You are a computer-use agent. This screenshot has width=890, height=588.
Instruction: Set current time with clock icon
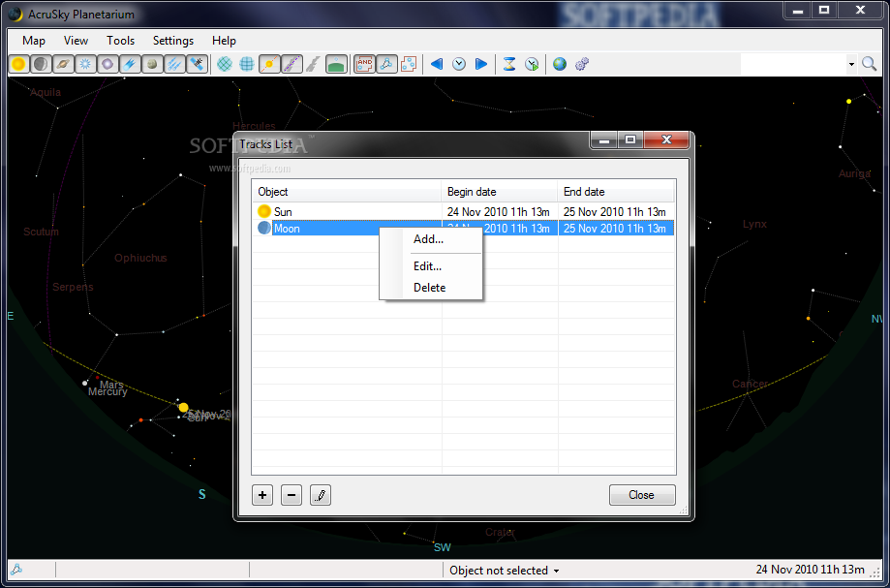tap(459, 64)
